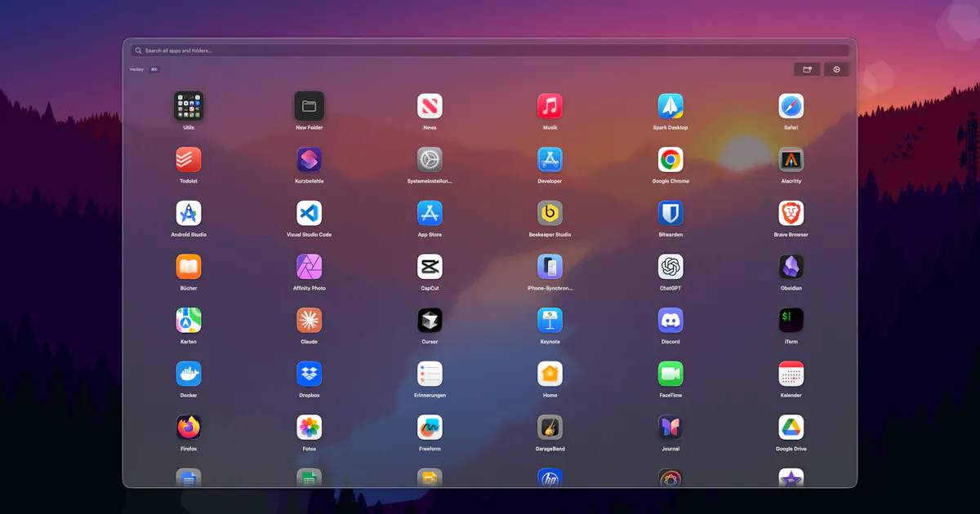Open Spark Desktop mail app
980x514 pixels.
click(x=670, y=106)
